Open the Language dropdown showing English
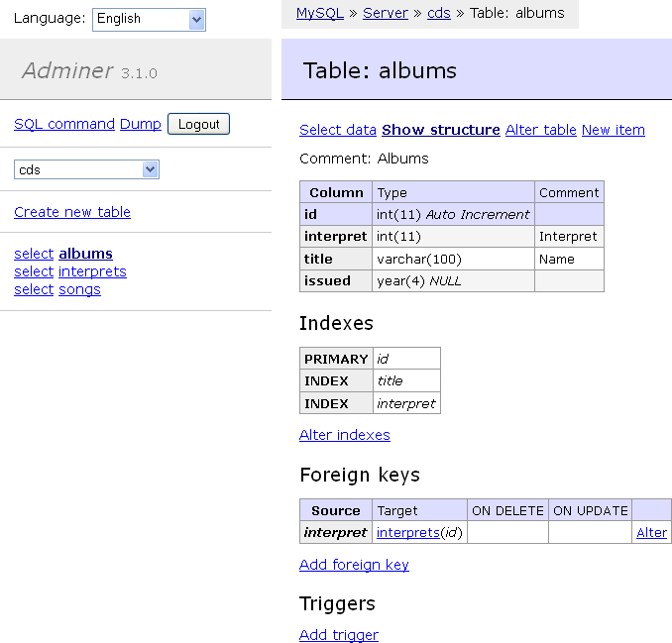672x643 pixels. click(149, 19)
